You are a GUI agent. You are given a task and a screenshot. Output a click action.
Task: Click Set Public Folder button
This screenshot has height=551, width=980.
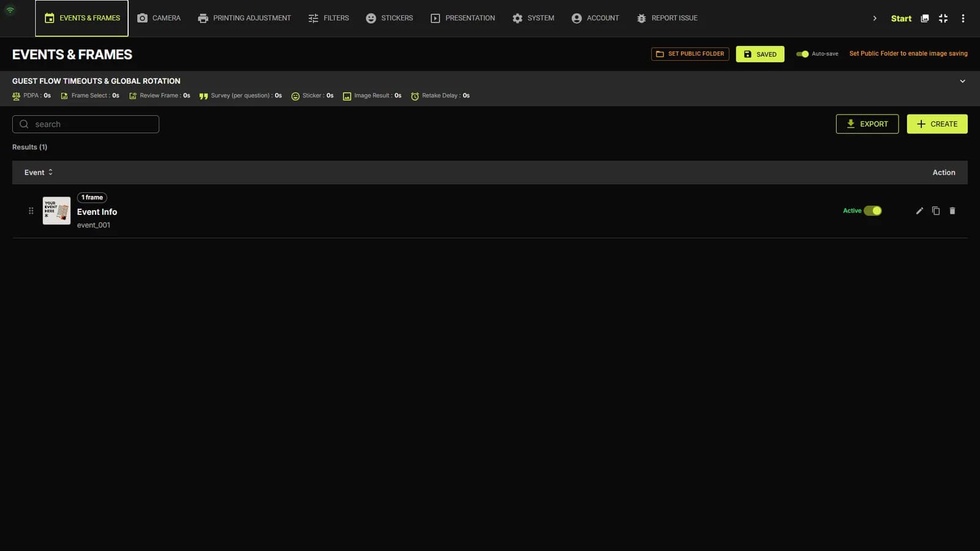point(690,54)
